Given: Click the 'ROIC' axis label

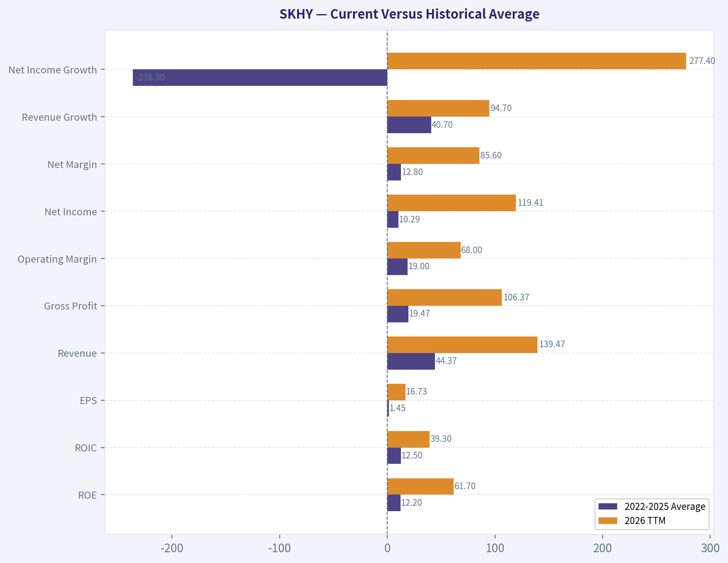Looking at the screenshot, I should click(86, 448).
